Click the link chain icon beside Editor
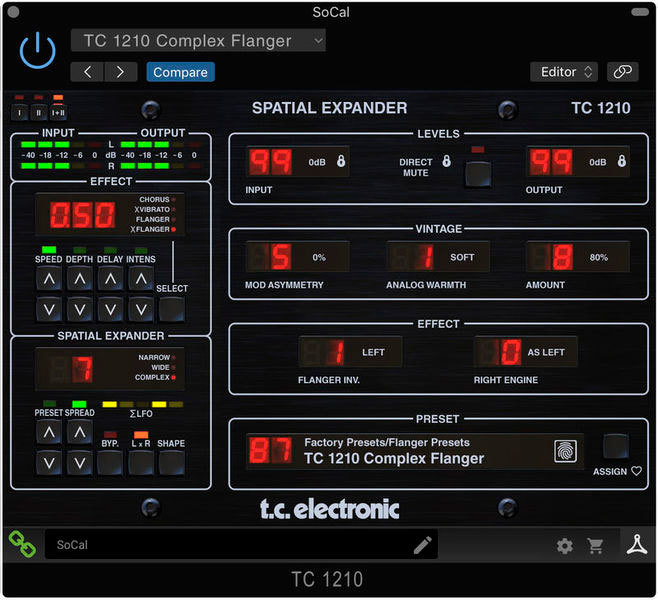This screenshot has width=658, height=600. pos(622,72)
